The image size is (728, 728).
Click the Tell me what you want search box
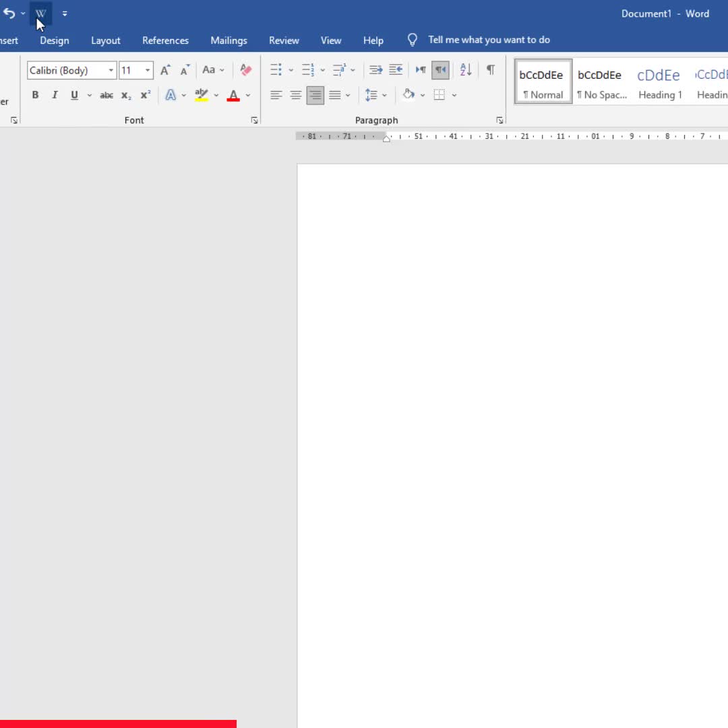[x=489, y=40]
